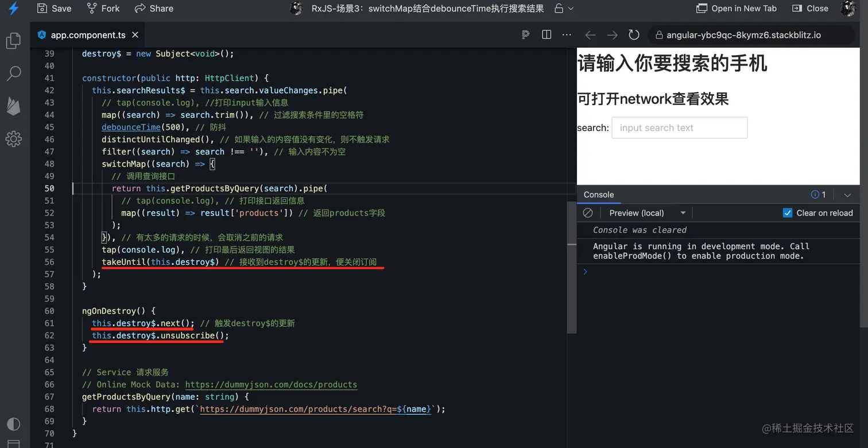Click the constructor declaration line
The height and width of the screenshot is (448, 868).
pyautogui.click(x=175, y=78)
